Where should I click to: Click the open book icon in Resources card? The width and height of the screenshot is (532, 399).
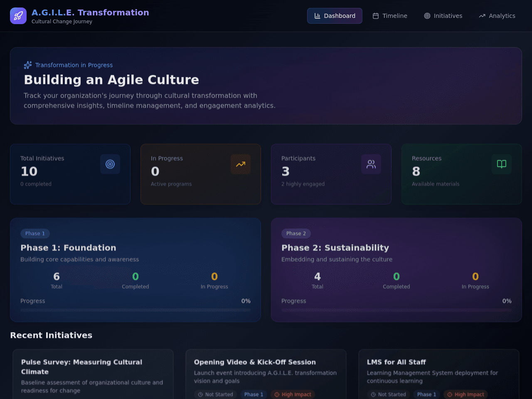(x=502, y=164)
